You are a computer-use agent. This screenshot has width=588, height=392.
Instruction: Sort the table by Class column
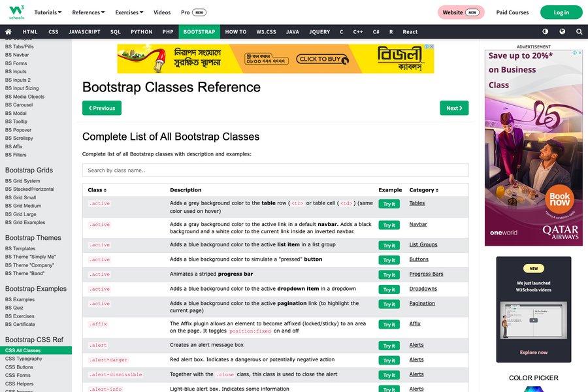click(95, 189)
